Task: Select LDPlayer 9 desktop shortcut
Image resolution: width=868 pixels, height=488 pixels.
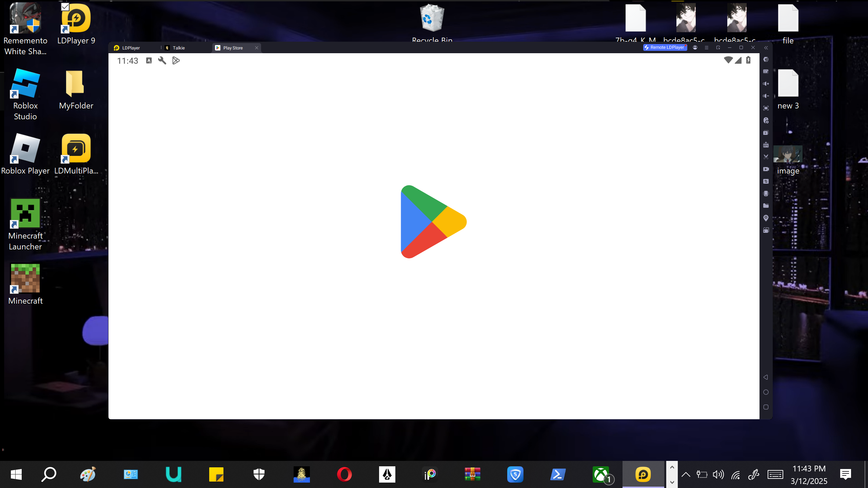Action: pos(76,24)
